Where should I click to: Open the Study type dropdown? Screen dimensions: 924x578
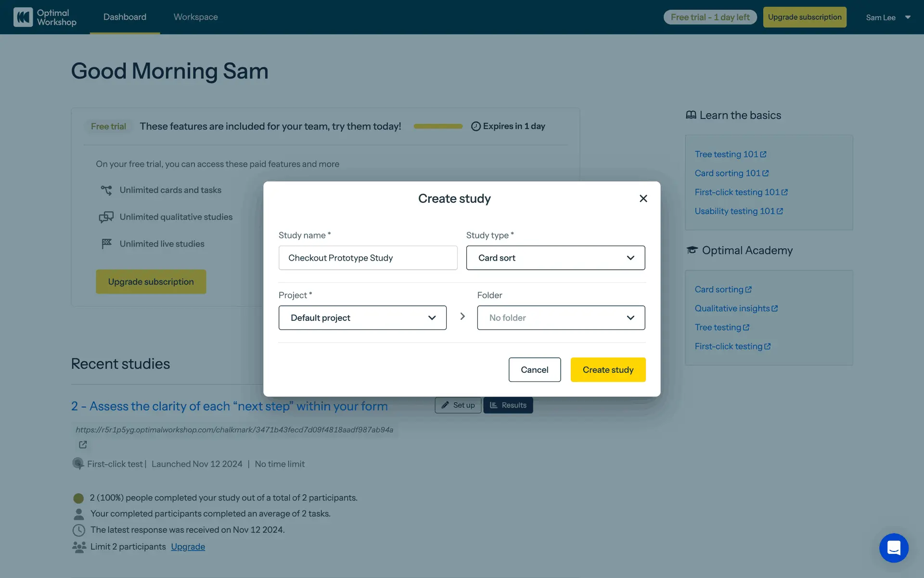[x=555, y=258]
